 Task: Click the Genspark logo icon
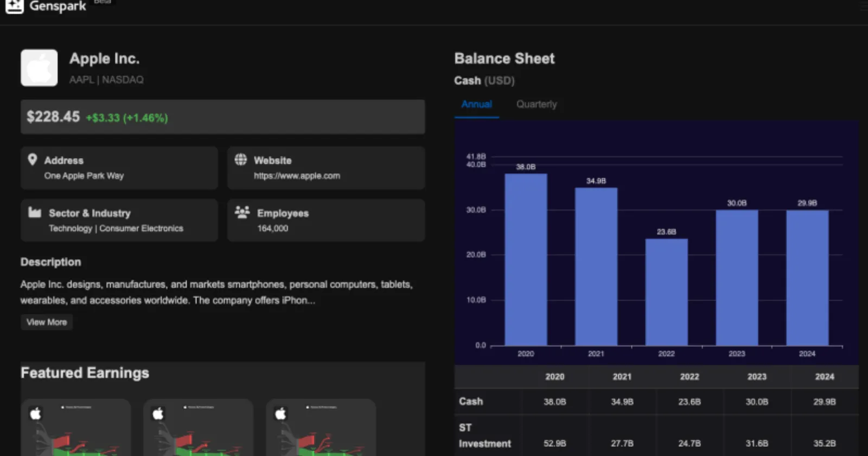pyautogui.click(x=15, y=5)
